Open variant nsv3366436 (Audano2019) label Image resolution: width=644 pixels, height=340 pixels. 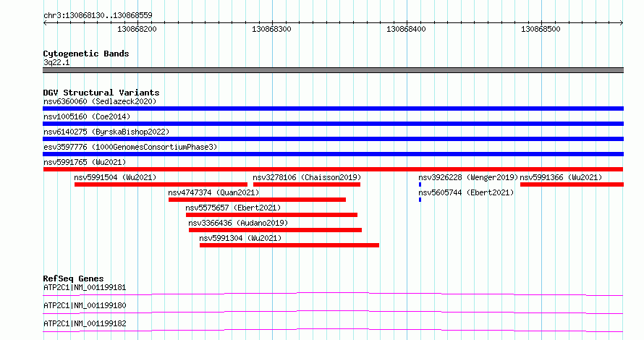[238, 223]
